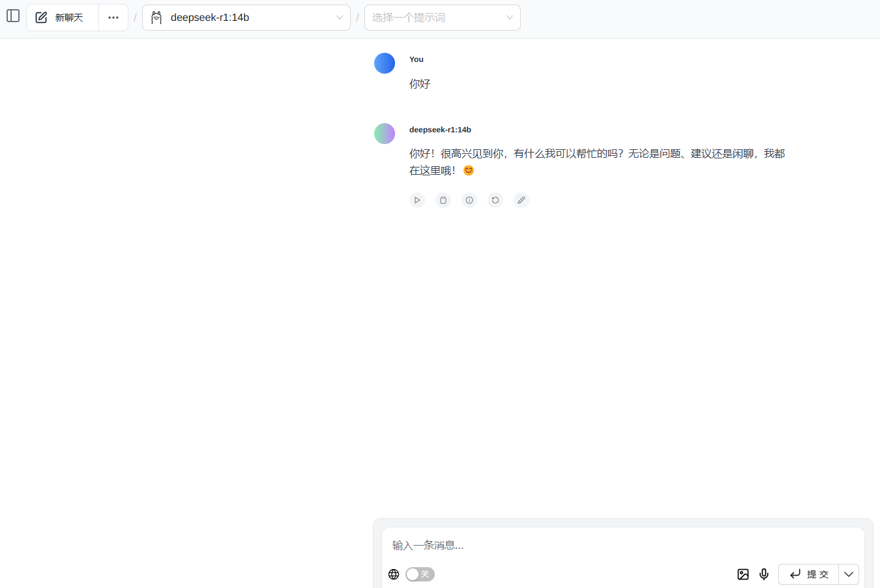
Task: Regenerate the deepseek-r1:14b response
Action: click(x=495, y=200)
